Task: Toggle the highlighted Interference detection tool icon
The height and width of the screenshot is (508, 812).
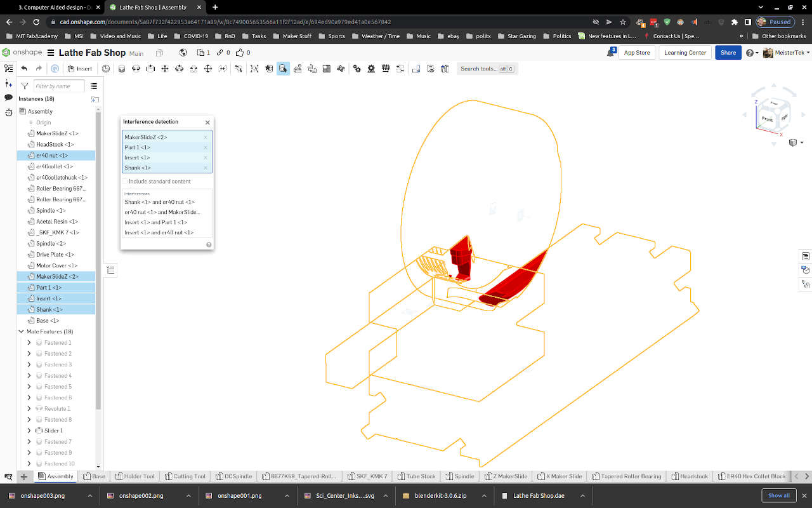Action: point(283,69)
